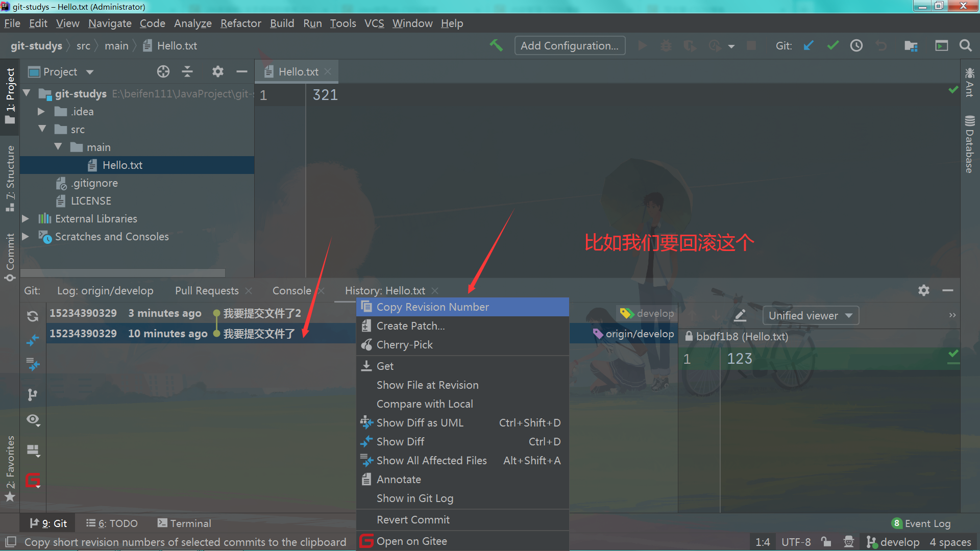
Task: Click the Collapse All icon in Project panel
Action: 187,71
